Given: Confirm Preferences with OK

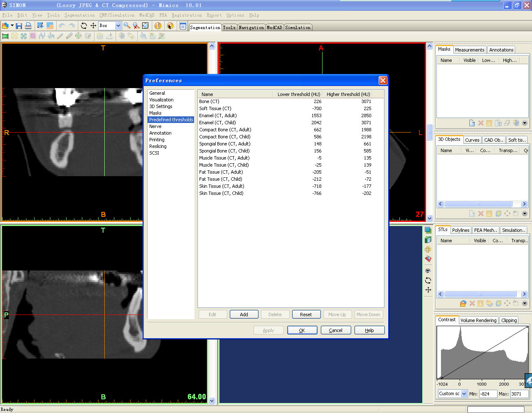Looking at the screenshot, I should pyautogui.click(x=302, y=330).
